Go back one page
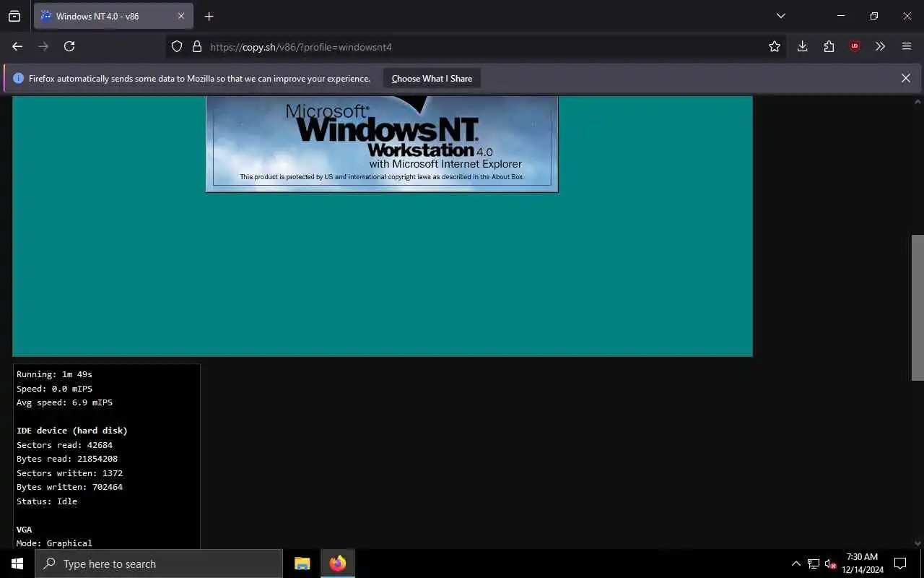Image resolution: width=924 pixels, height=578 pixels. coord(17,46)
